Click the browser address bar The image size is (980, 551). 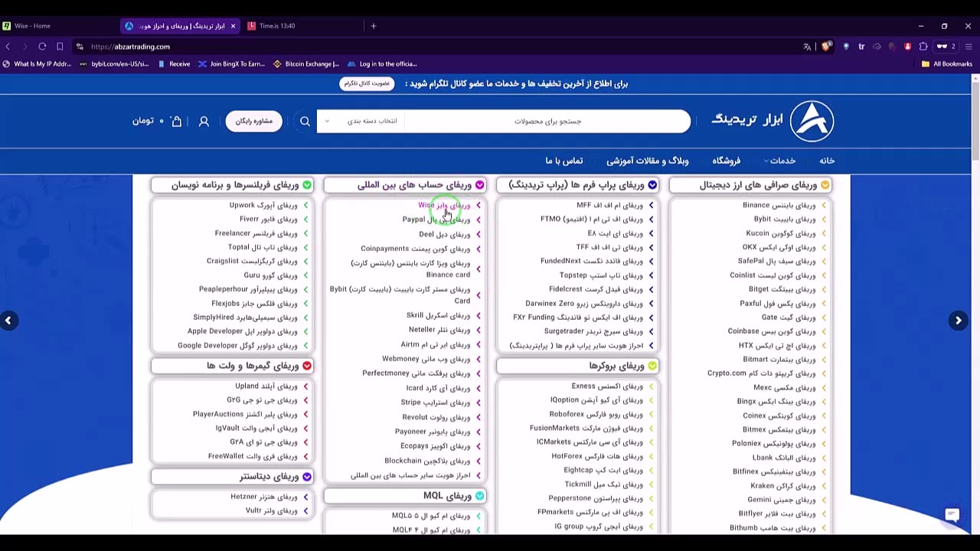pos(436,47)
